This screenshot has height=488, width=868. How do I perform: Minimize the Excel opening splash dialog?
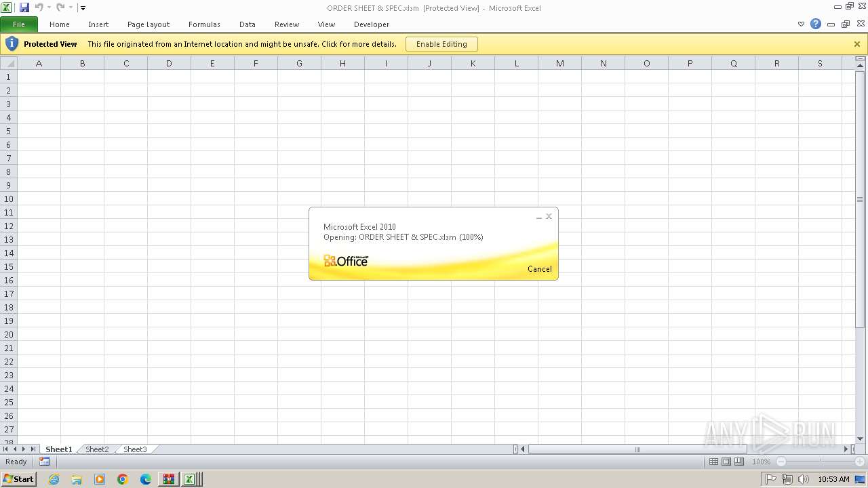[x=539, y=217]
